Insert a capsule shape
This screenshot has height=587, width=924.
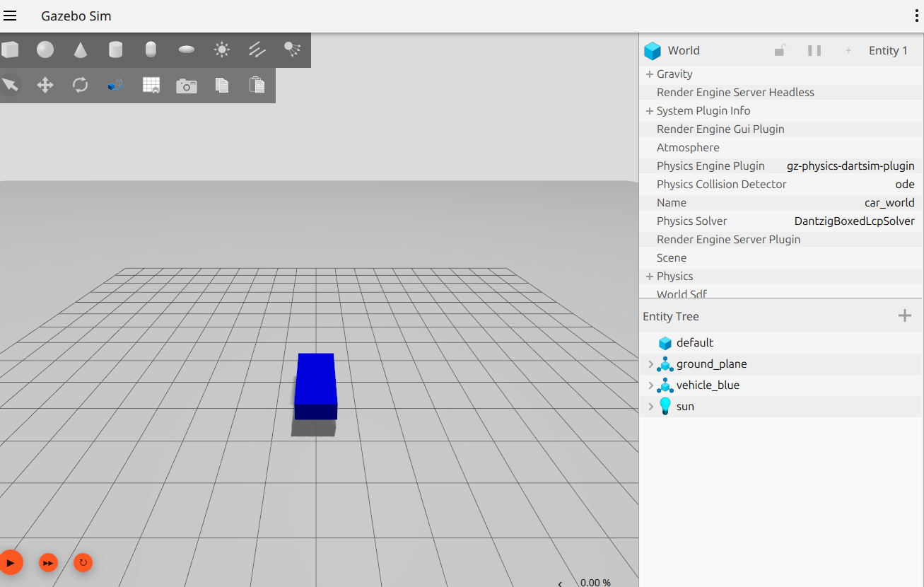click(x=151, y=50)
